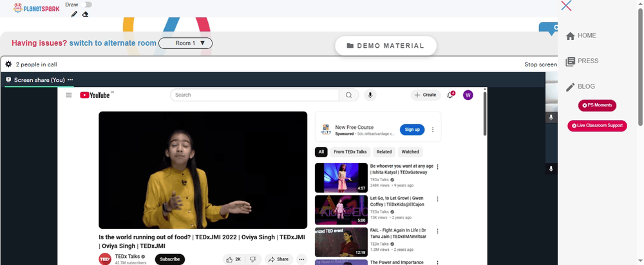Click switch to alternate room link
Viewport: 644px width, 265px height.
113,43
